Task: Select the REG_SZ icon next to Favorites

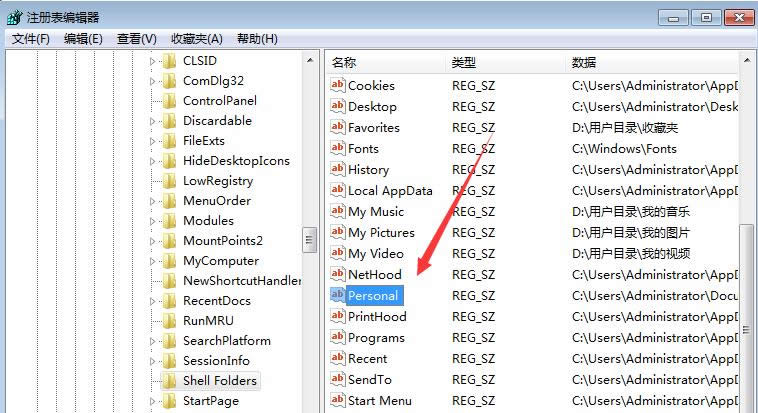Action: point(337,128)
